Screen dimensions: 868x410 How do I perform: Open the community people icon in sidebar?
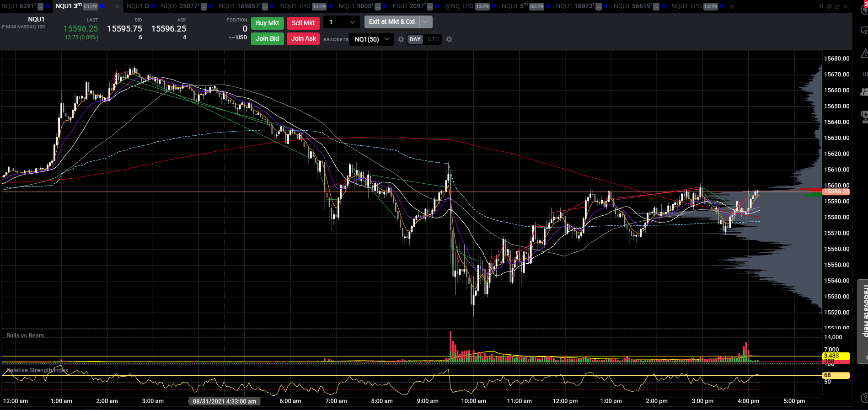coord(864,92)
